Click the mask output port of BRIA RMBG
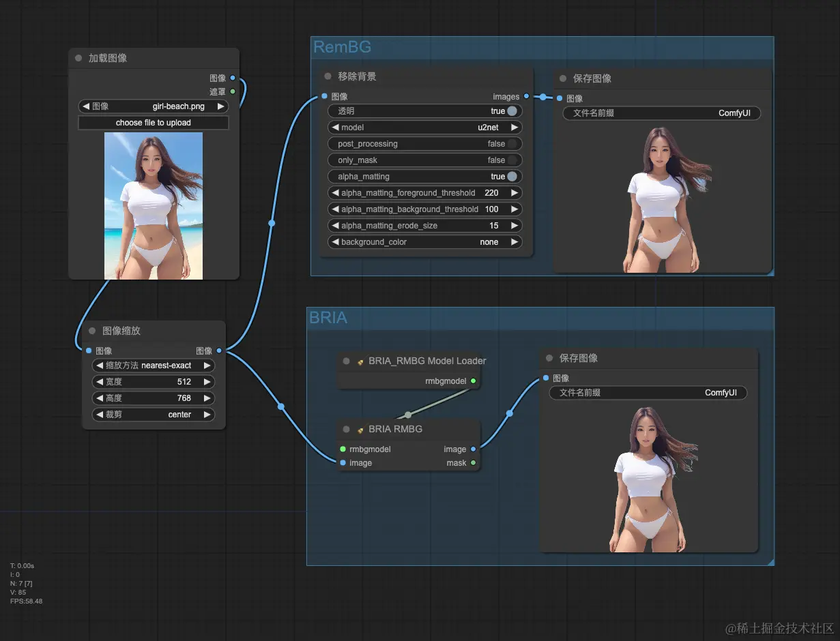The height and width of the screenshot is (641, 840). click(x=474, y=462)
